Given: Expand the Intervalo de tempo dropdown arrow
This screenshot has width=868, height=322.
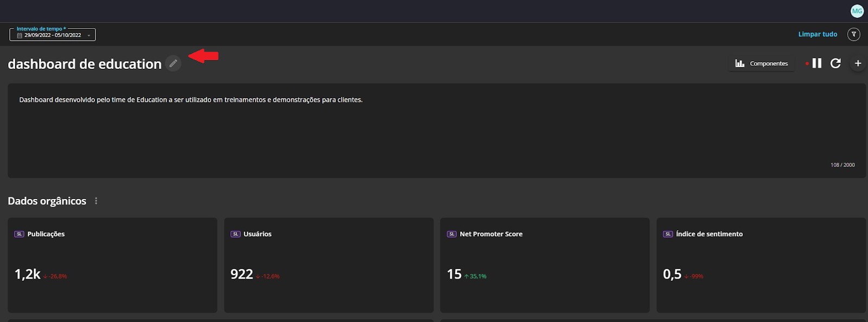Looking at the screenshot, I should click(89, 35).
